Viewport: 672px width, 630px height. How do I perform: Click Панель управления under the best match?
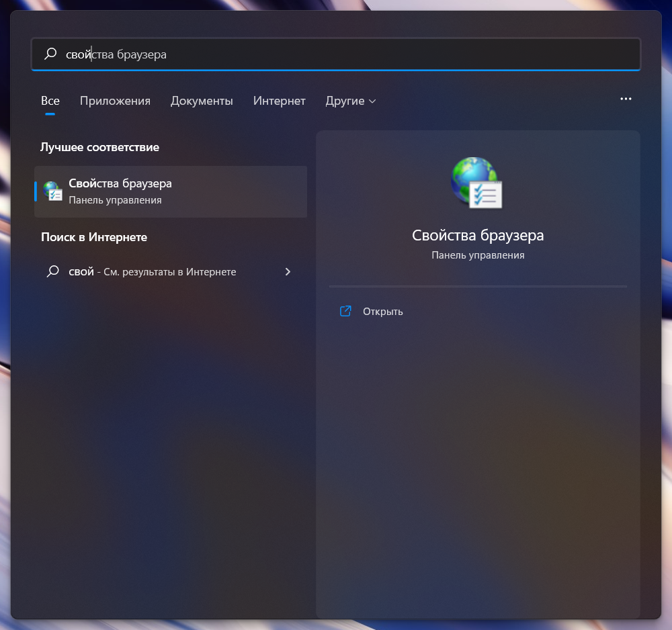pos(115,200)
